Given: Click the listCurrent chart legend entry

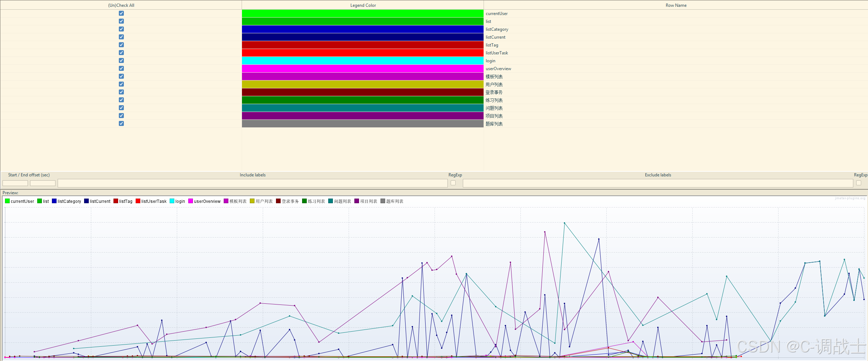Looking at the screenshot, I should coord(97,201).
